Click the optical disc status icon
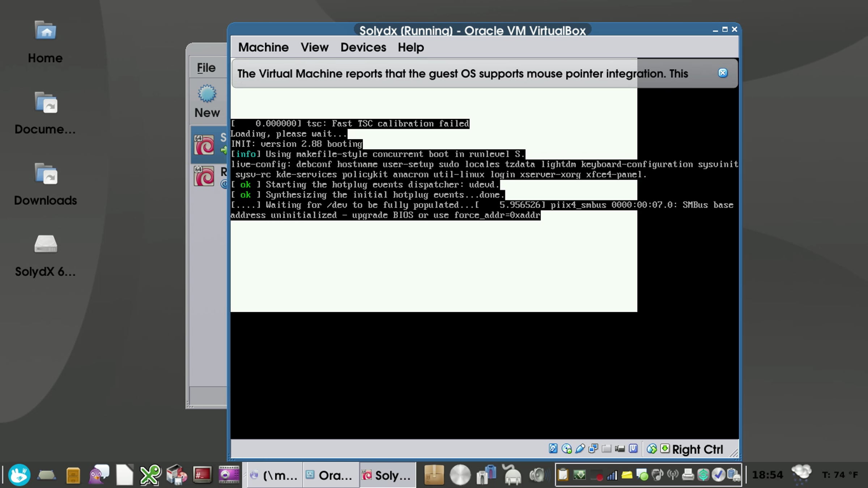 [x=566, y=449]
